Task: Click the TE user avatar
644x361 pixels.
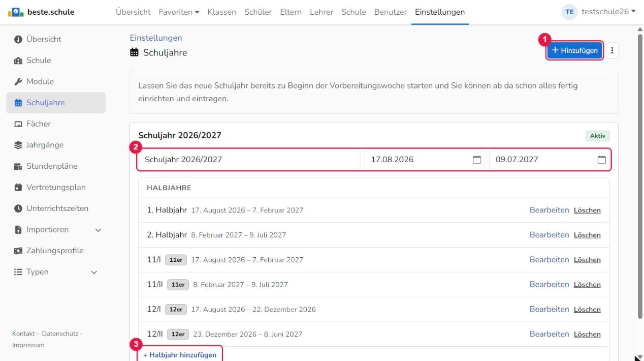Action: pos(570,12)
